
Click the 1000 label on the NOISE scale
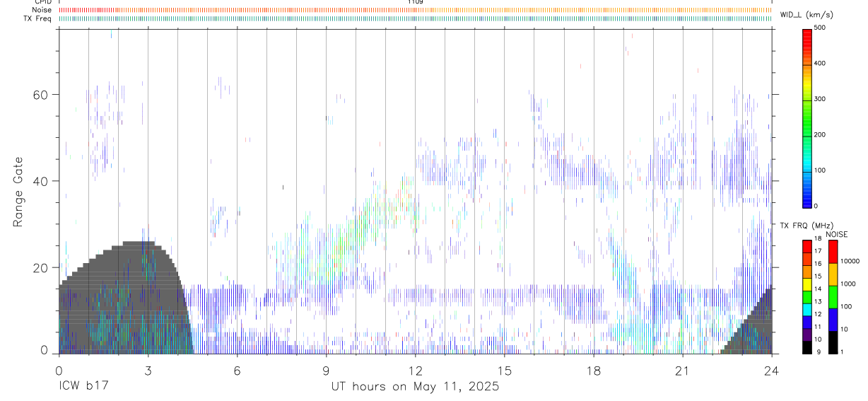[x=849, y=284]
